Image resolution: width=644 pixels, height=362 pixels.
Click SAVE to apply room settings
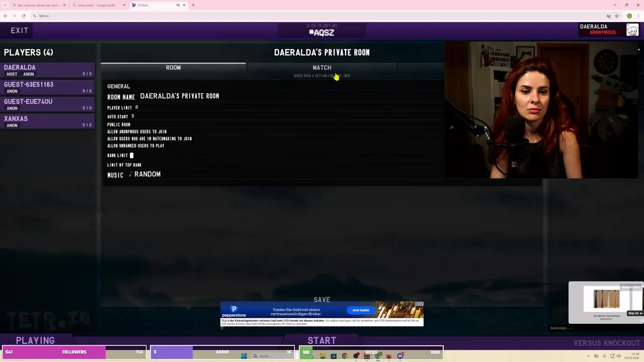[x=322, y=300]
